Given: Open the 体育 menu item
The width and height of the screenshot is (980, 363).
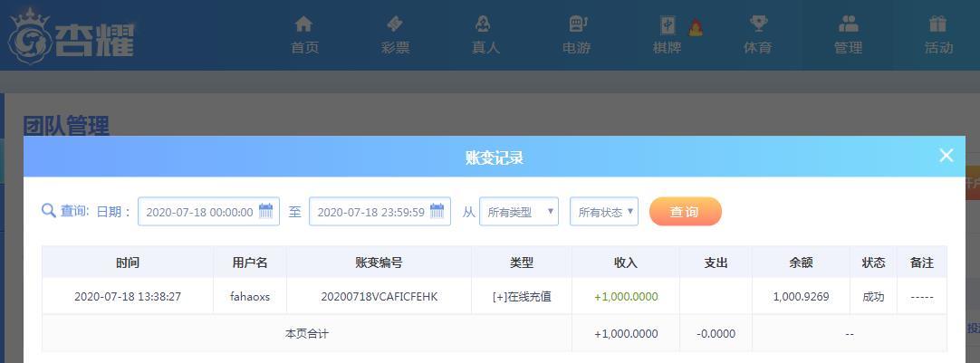Looking at the screenshot, I should [x=757, y=48].
